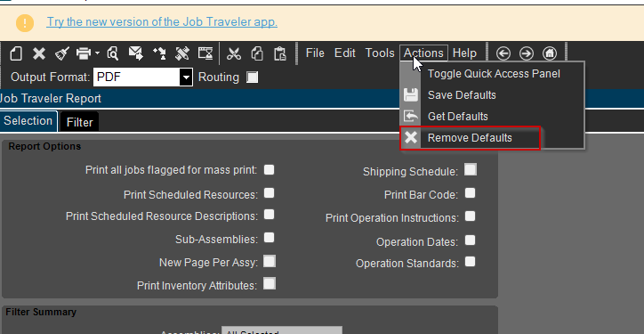
Task: Toggle Print Inventory Attributes checkbox
Action: click(270, 283)
